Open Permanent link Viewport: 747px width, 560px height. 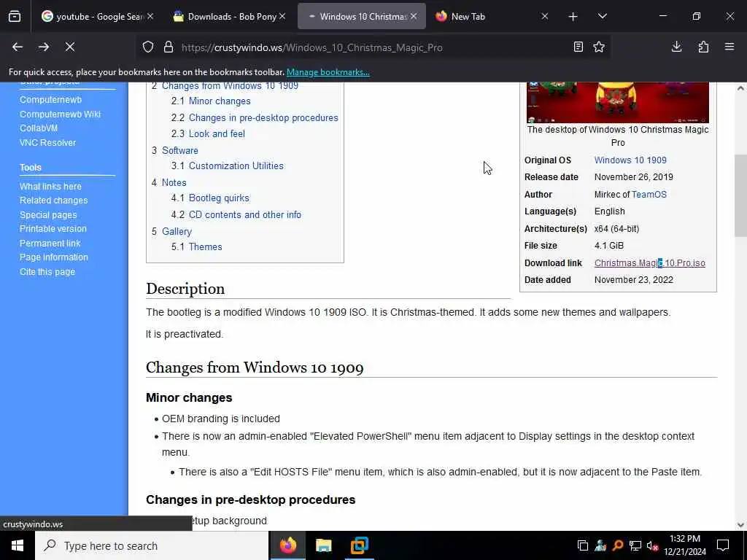[x=50, y=244]
